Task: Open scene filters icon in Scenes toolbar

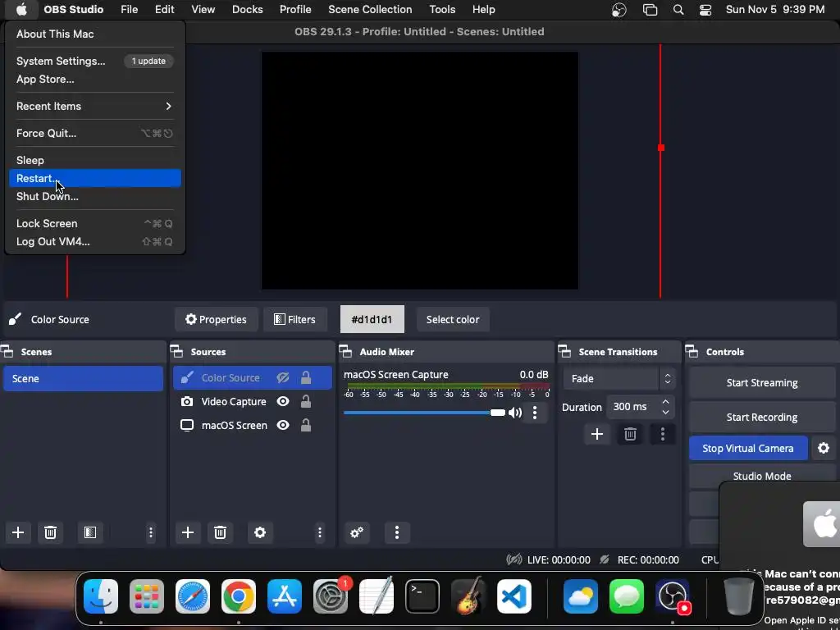Action: coord(90,532)
